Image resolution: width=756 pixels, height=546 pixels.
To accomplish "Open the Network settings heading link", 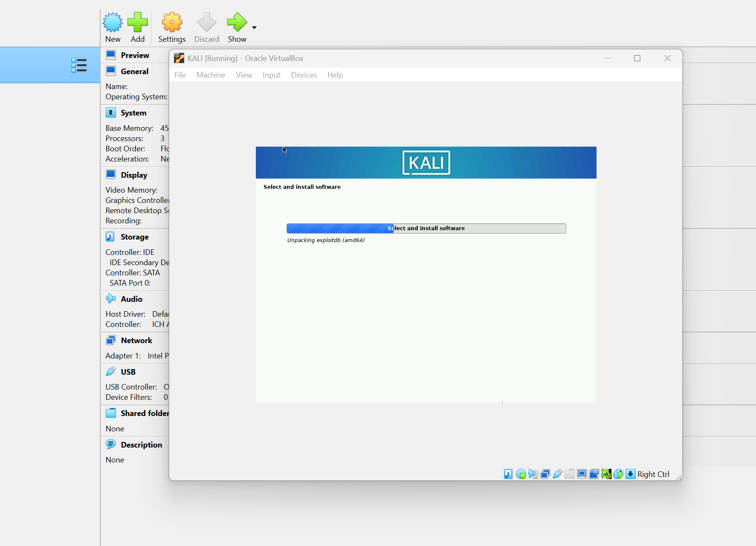I will tap(136, 341).
